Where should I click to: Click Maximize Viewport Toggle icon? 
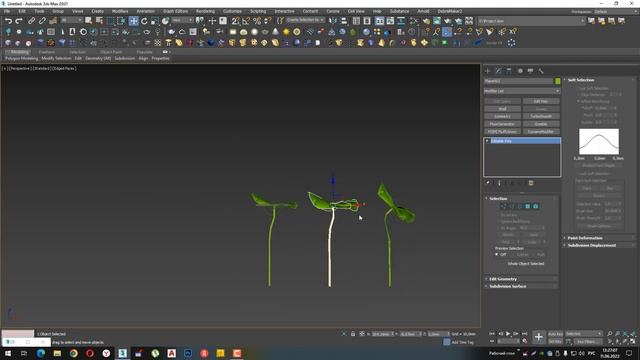(x=633, y=341)
